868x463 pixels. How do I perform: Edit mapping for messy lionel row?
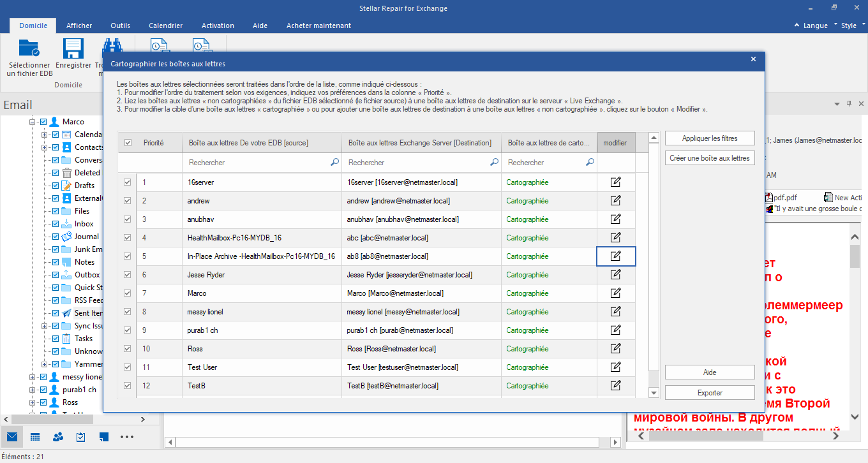[616, 312]
